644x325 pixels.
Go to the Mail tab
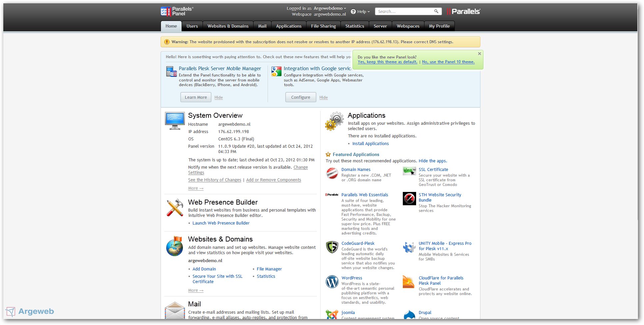point(262,26)
